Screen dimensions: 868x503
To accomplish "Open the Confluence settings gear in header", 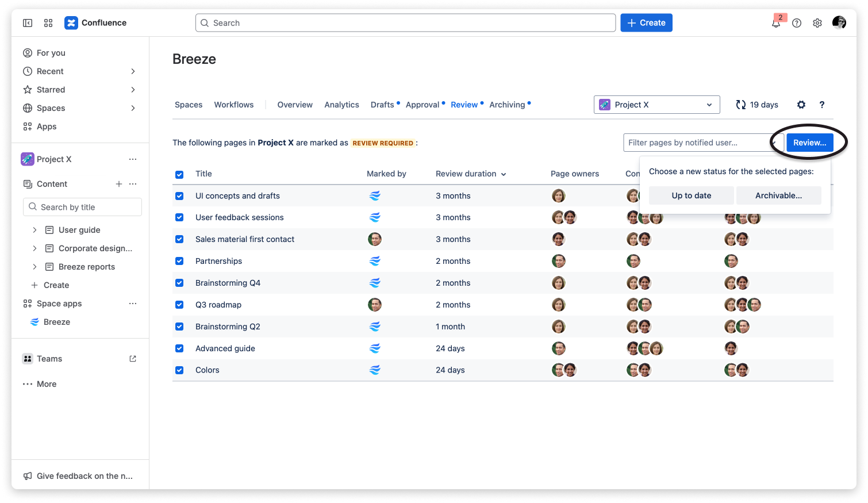I will [817, 23].
